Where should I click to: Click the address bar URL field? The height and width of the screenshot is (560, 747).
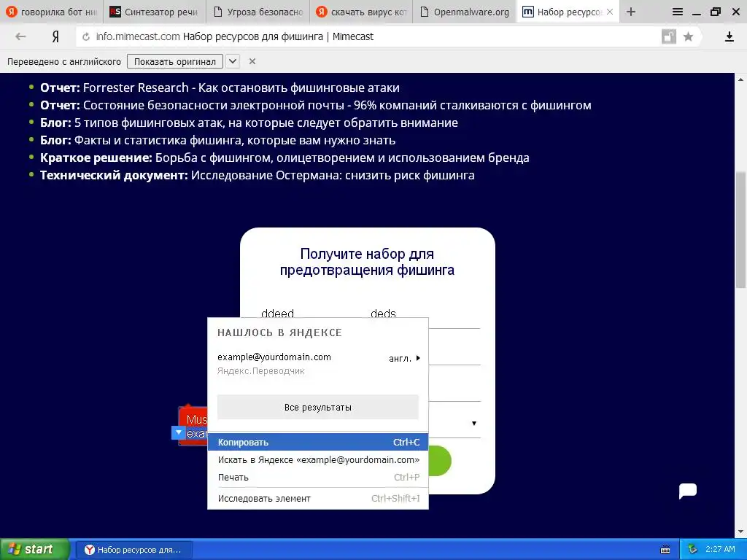click(x=367, y=36)
